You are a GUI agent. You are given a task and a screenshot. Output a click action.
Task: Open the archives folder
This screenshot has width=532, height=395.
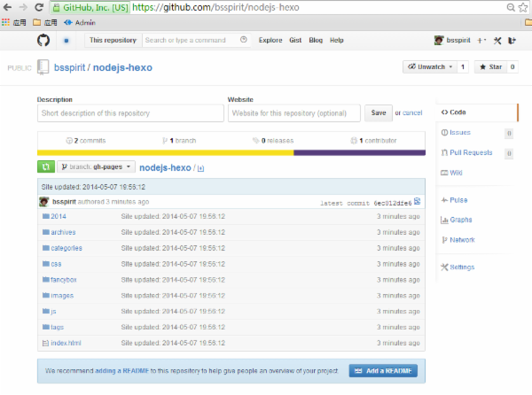[x=63, y=232]
